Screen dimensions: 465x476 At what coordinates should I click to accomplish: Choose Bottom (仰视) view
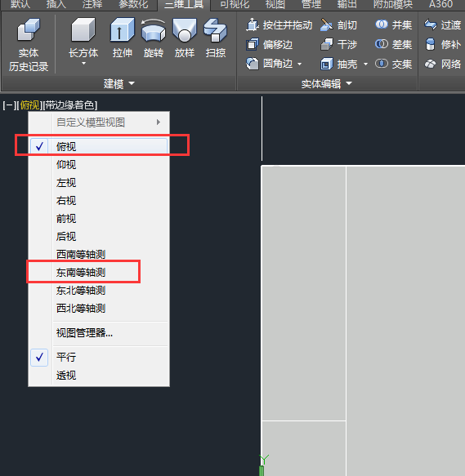point(99,165)
